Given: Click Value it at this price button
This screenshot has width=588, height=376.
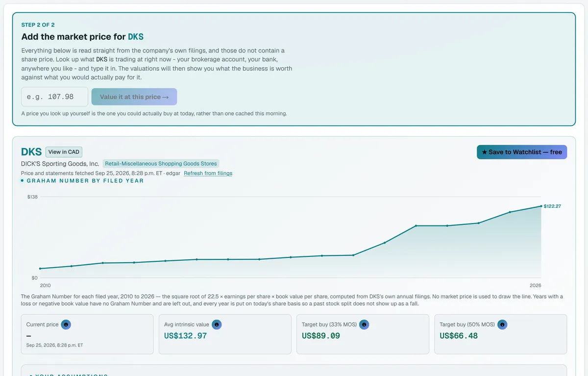Looking at the screenshot, I should (134, 97).
